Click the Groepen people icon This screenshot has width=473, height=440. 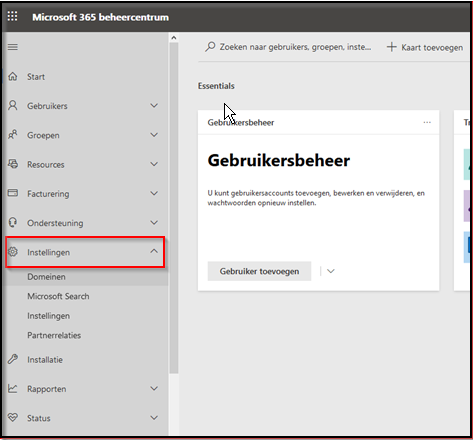point(13,135)
